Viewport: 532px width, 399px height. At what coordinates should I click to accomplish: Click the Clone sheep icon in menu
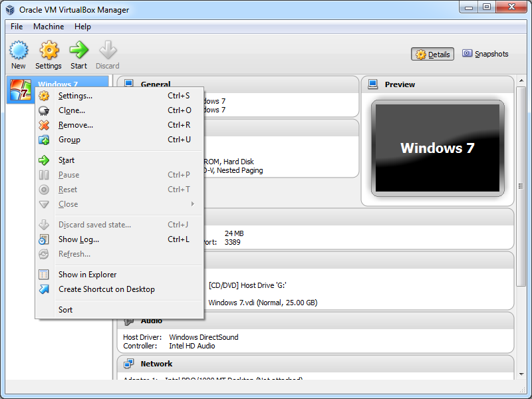44,110
